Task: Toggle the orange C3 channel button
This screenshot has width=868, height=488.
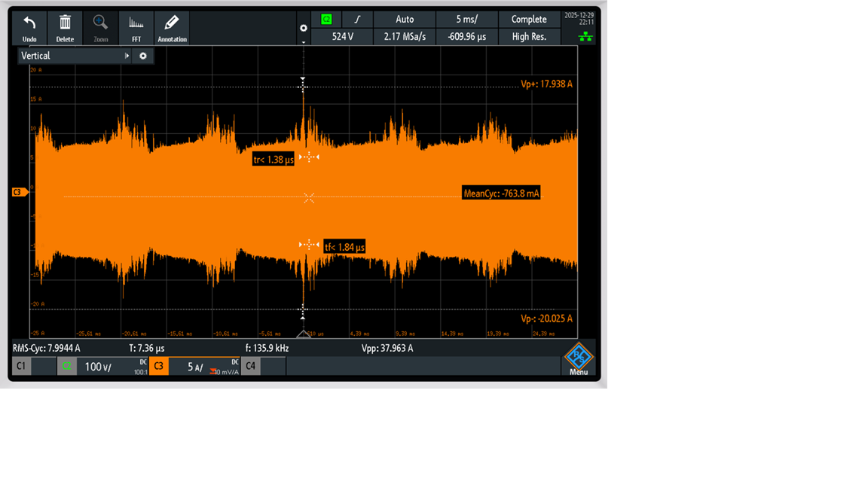Action: 158,366
